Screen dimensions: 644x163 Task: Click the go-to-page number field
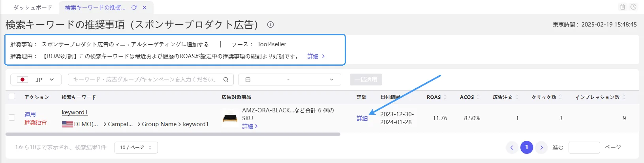click(x=584, y=147)
